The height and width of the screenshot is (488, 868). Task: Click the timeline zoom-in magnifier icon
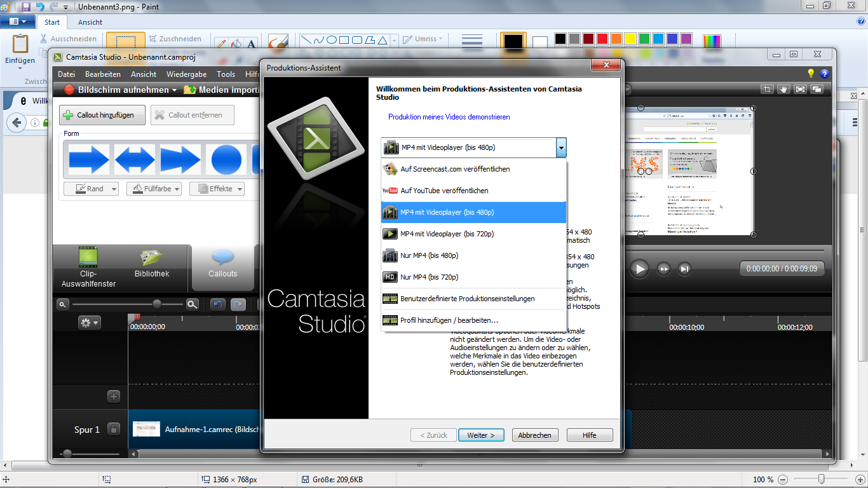click(x=192, y=304)
